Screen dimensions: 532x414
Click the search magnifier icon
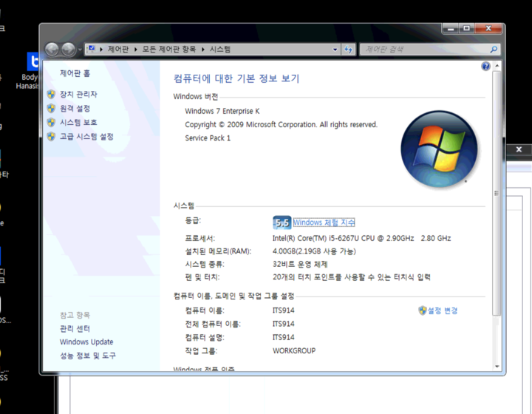tap(494, 50)
